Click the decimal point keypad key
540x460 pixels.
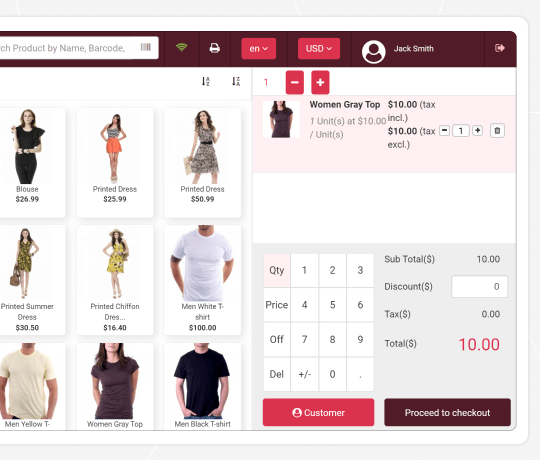[360, 374]
